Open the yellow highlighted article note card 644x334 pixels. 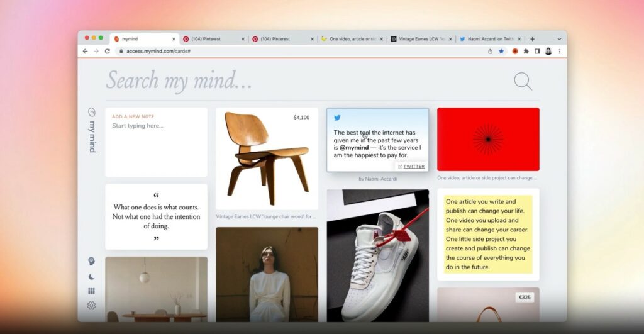[488, 234]
